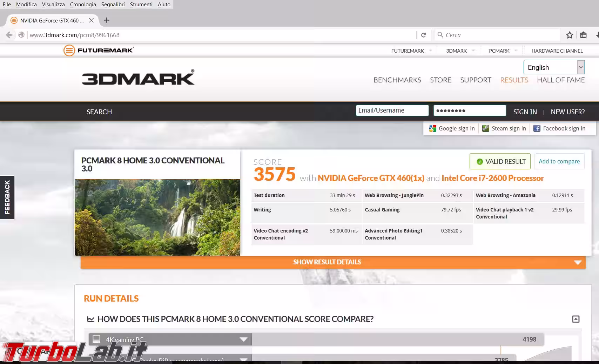
Task: Click the browser back arrow
Action: click(x=9, y=35)
